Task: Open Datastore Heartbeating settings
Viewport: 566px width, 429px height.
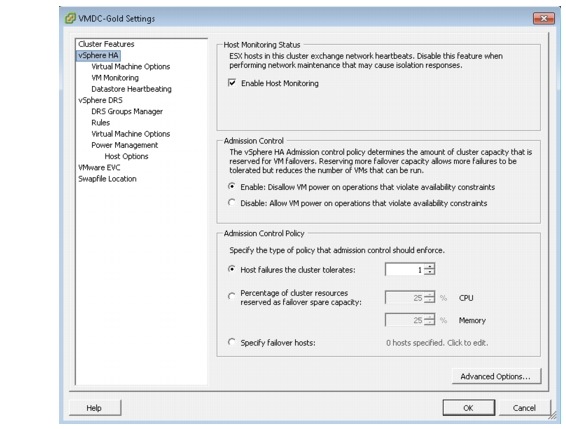Action: coord(131,89)
